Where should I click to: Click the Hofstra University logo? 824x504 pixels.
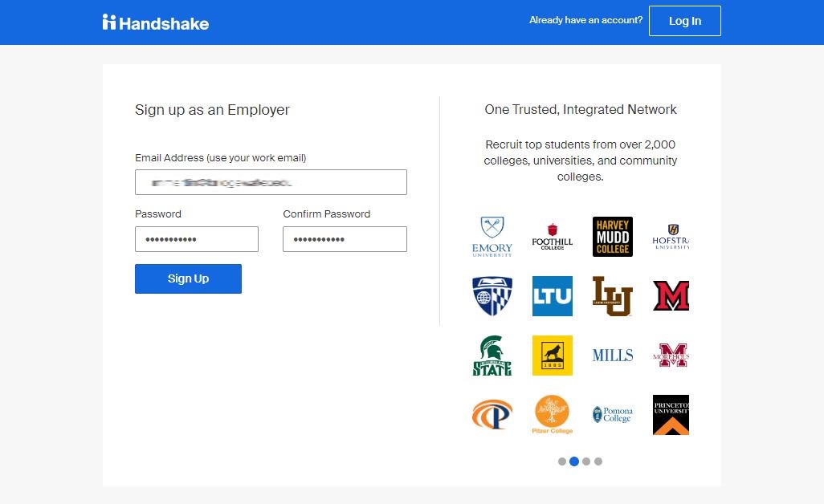coord(671,237)
